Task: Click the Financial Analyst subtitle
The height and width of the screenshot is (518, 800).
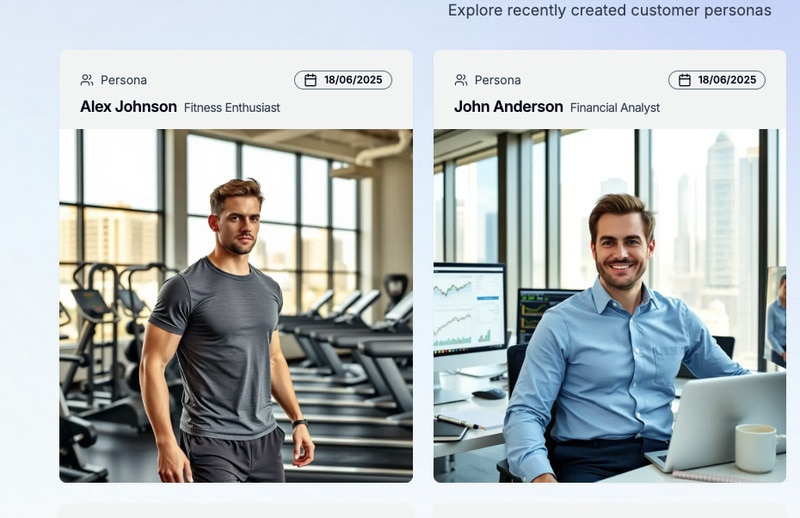Action: pyautogui.click(x=615, y=108)
